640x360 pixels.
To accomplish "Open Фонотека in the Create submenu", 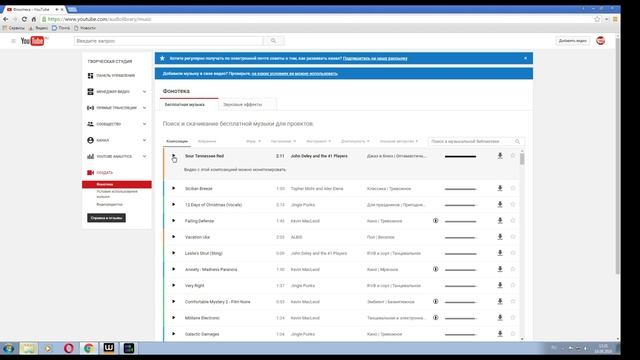I will coord(117,184).
